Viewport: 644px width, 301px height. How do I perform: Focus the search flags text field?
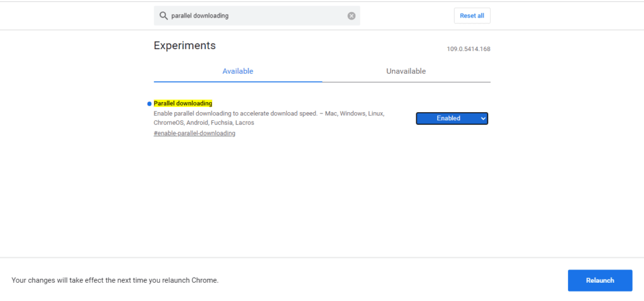[x=257, y=16]
